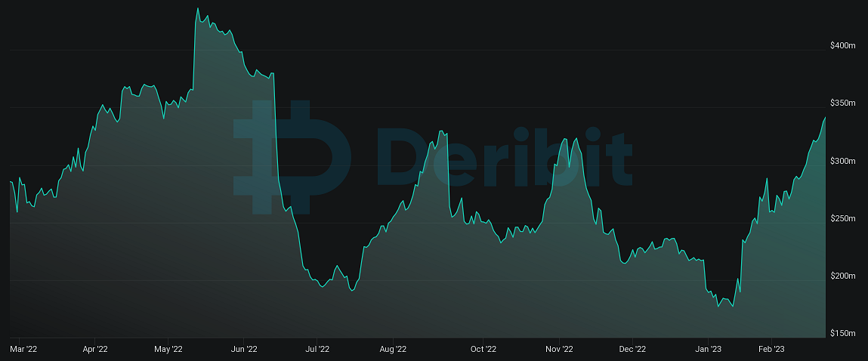Click the Apr '22 x-axis label
This screenshot has height=361, width=868.
[x=97, y=350]
